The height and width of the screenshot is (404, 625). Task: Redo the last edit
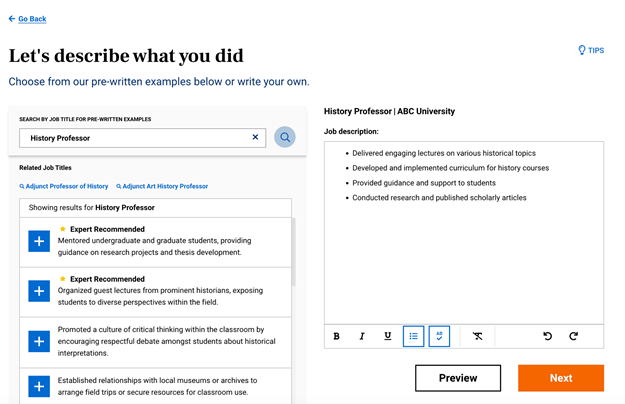pos(573,337)
